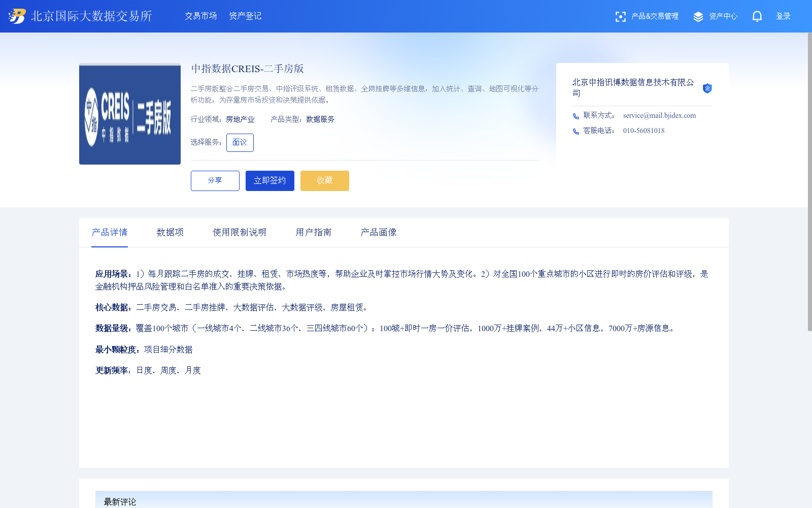Open the 用户指南 tab
This screenshot has width=812, height=508.
click(x=313, y=232)
